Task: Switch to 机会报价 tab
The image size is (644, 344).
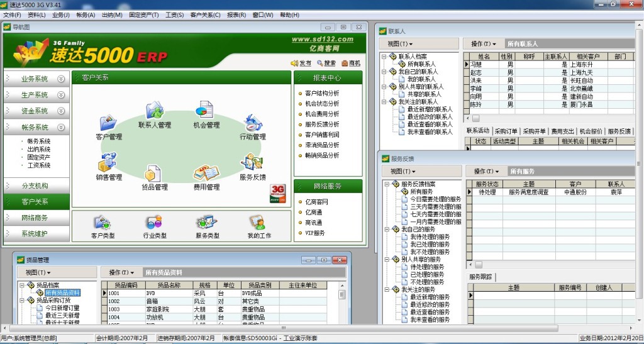Action: pos(591,131)
